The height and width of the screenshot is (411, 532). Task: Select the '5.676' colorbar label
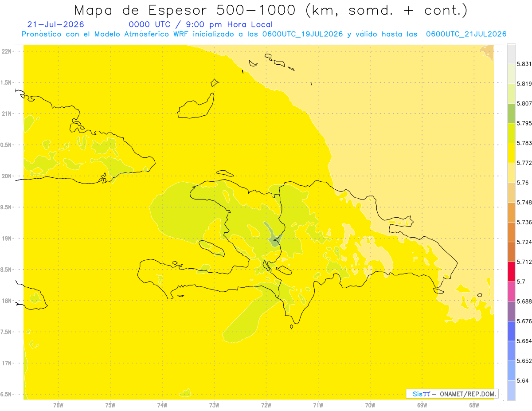click(x=524, y=321)
